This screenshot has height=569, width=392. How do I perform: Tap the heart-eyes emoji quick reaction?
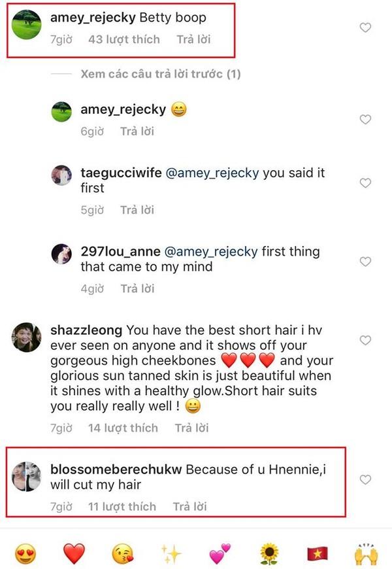(x=25, y=554)
